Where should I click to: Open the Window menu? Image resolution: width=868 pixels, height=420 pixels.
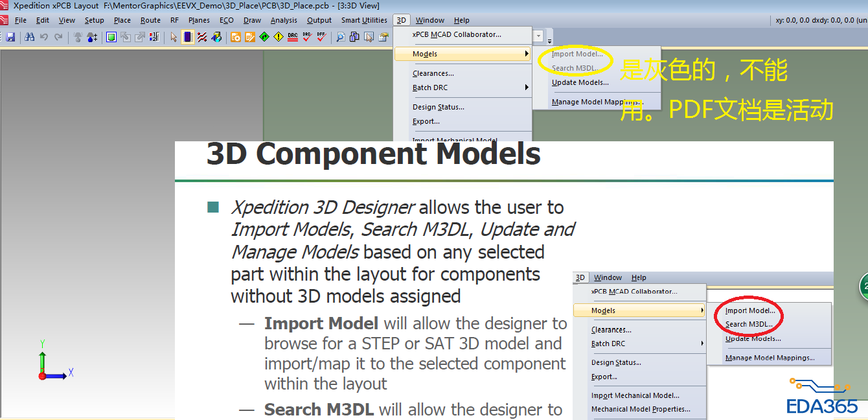point(430,20)
